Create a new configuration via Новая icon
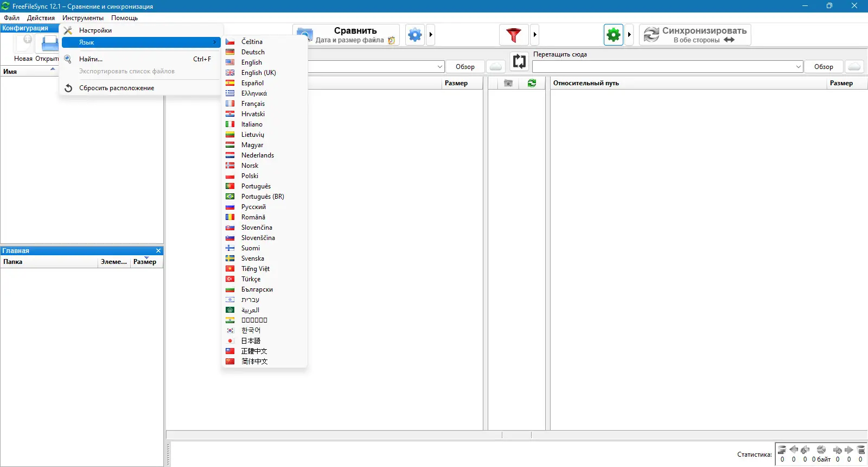Viewport: 868px width, 467px height. (23, 48)
